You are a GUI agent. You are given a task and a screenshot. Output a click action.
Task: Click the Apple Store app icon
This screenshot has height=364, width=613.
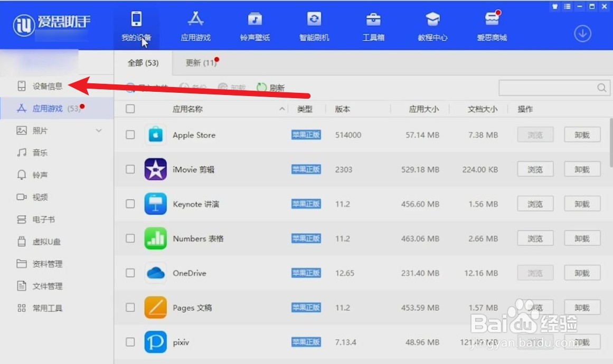156,135
